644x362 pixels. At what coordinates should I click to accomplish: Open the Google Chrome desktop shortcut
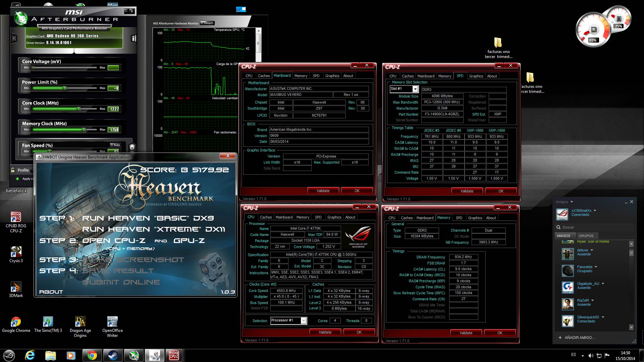pos(16,324)
